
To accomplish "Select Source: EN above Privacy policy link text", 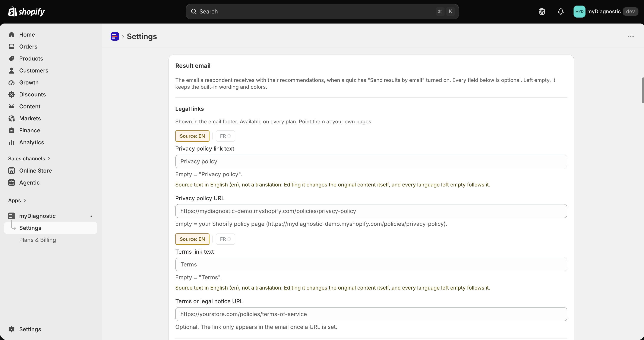I will (192, 136).
